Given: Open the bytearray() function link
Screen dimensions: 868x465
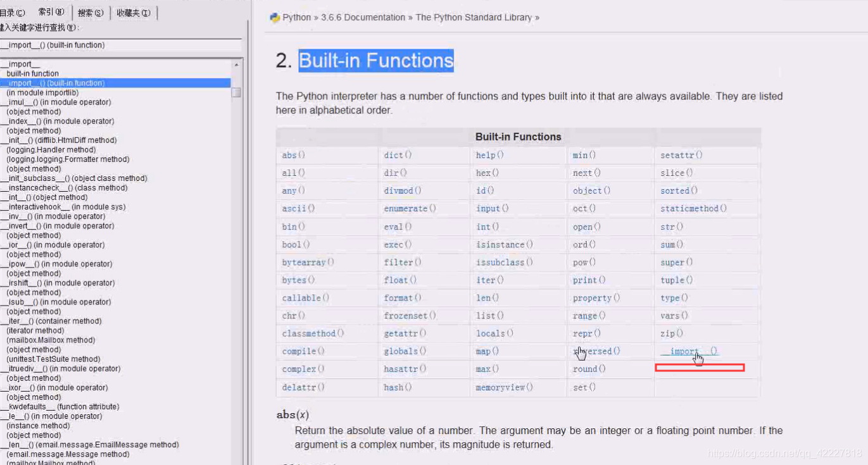Looking at the screenshot, I should click(308, 262).
